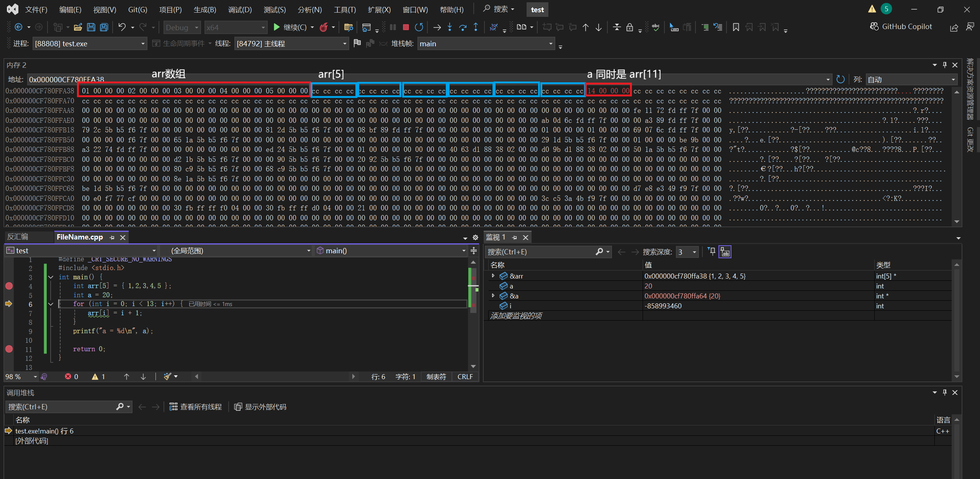
Task: Toggle breakpoint on line 4
Action: [x=9, y=286]
